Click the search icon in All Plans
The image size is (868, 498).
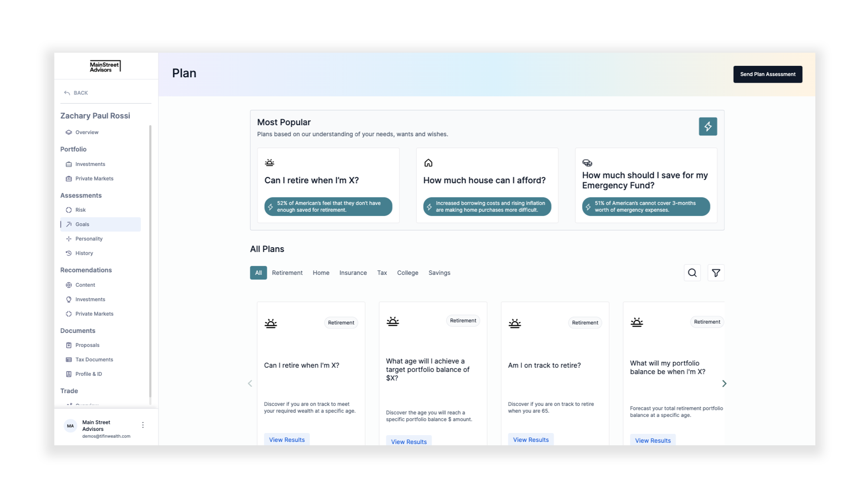(x=692, y=273)
